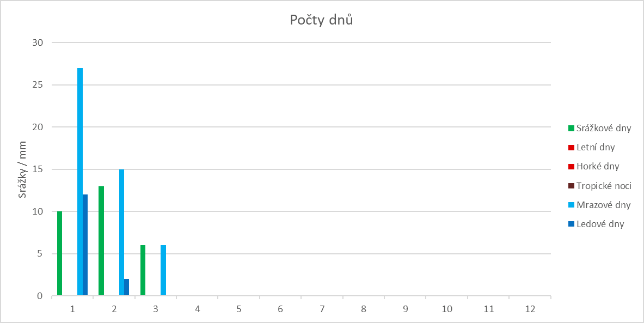Select the "Srážky / mm" vertical axis title
This screenshot has height=323, width=644.
tap(23, 169)
